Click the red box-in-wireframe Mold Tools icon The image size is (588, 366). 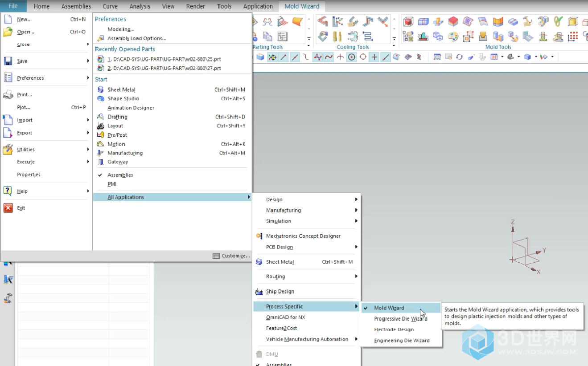tap(408, 21)
